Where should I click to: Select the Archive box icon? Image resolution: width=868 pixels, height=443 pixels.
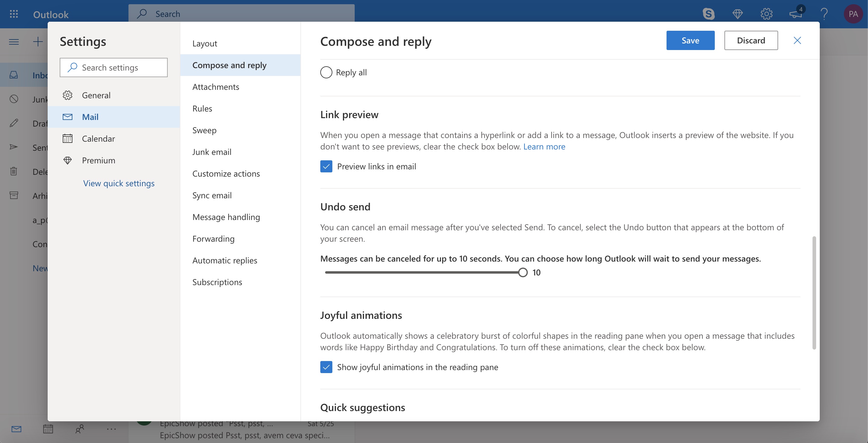14,195
